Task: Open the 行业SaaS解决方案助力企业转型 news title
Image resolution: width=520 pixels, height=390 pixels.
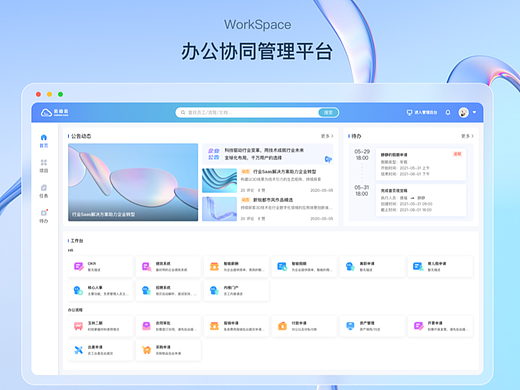Action: (x=285, y=172)
